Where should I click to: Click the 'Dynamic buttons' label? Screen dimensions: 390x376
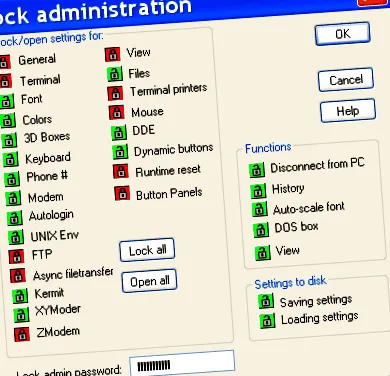pyautogui.click(x=173, y=150)
